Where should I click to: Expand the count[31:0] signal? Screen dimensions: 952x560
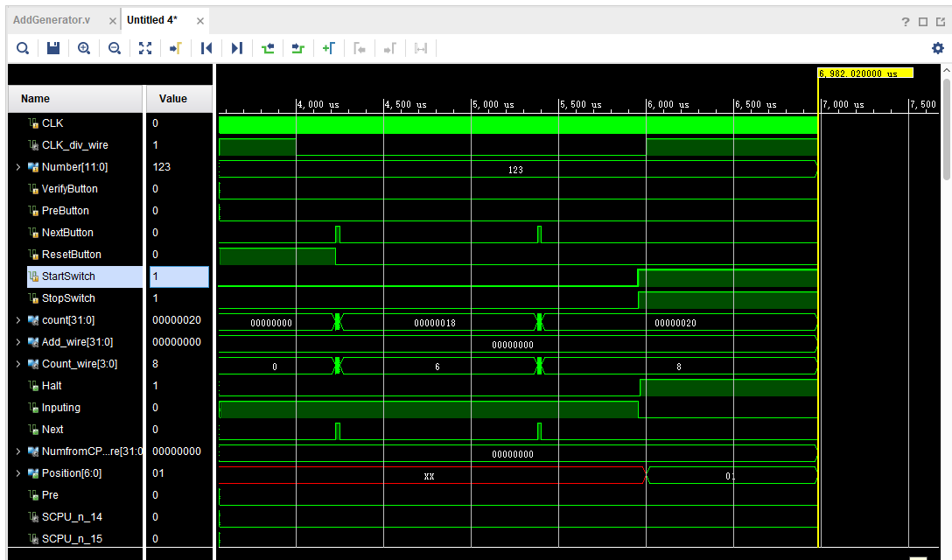[16, 319]
